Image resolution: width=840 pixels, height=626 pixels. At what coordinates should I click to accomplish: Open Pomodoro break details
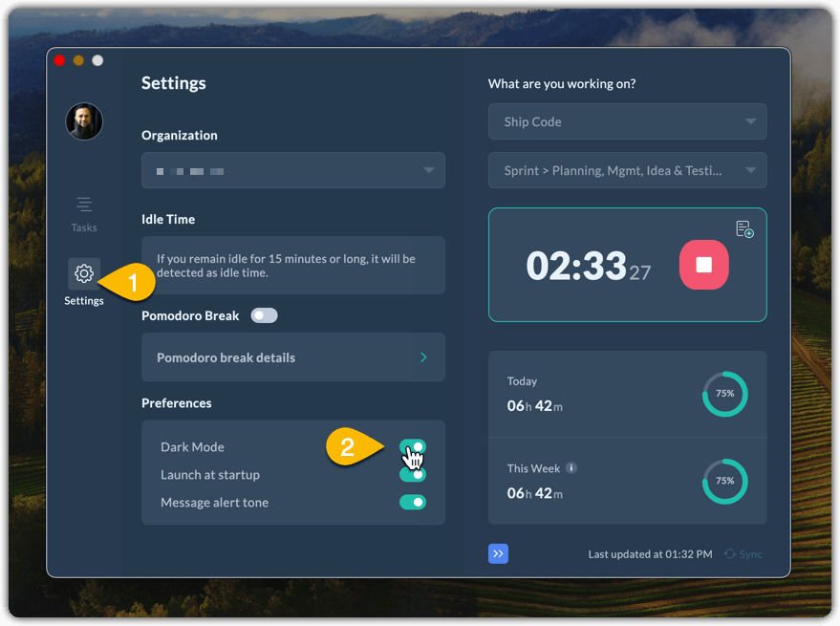pos(293,357)
